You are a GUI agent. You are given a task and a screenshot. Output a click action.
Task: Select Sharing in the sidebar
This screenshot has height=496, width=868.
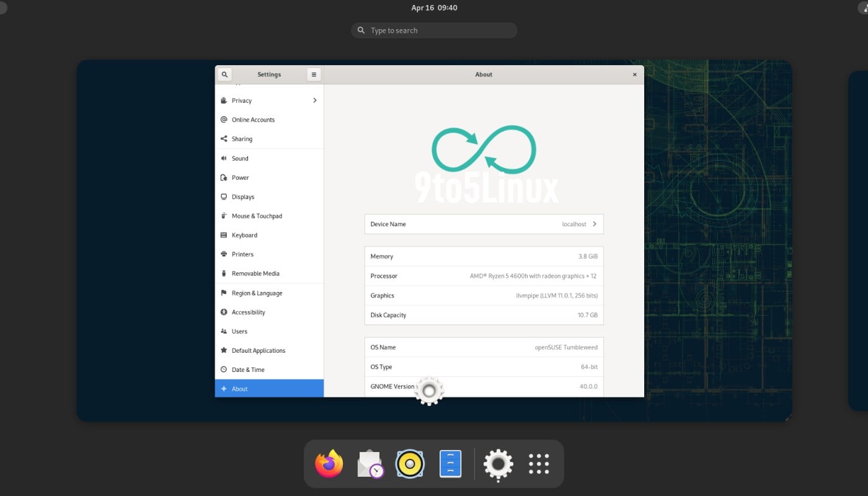[269, 139]
